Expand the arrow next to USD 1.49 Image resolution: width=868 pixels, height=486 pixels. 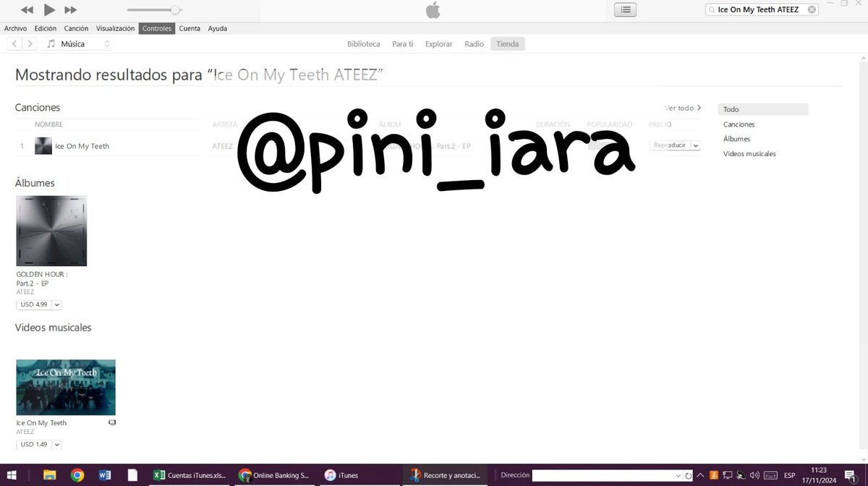[x=57, y=445]
